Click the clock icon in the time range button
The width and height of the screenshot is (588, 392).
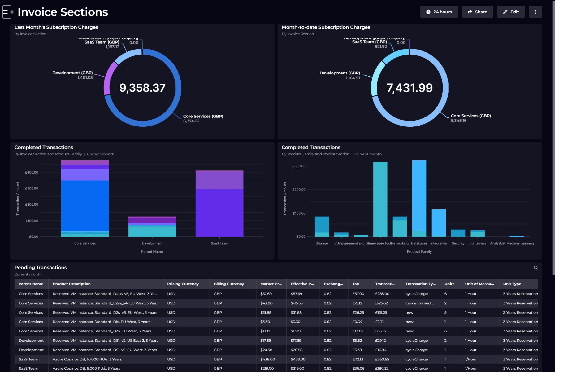tap(428, 12)
